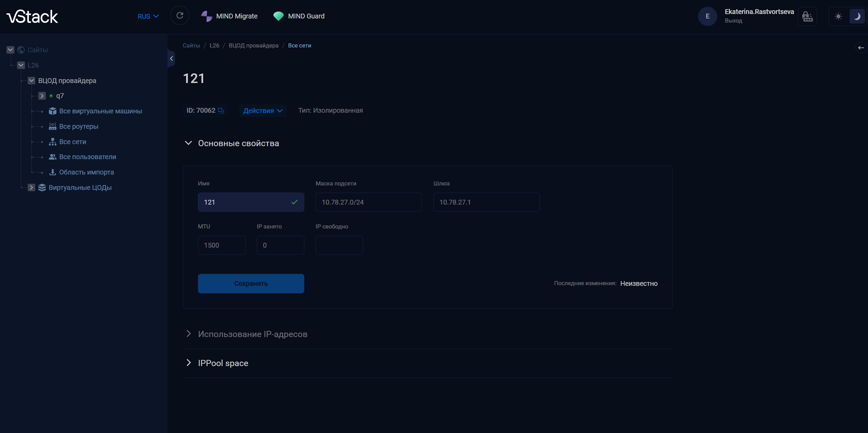868x433 pixels.
Task: Open Все виртуальные машины in sidebar
Action: [101, 111]
